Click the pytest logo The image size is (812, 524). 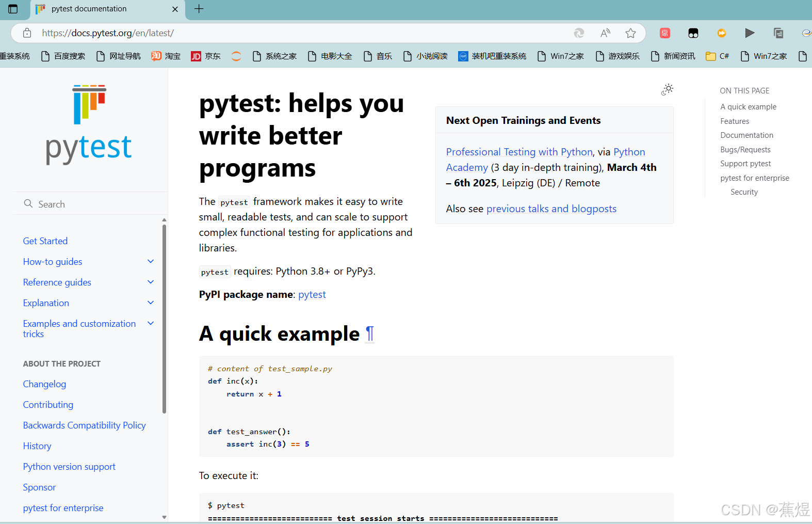89,124
